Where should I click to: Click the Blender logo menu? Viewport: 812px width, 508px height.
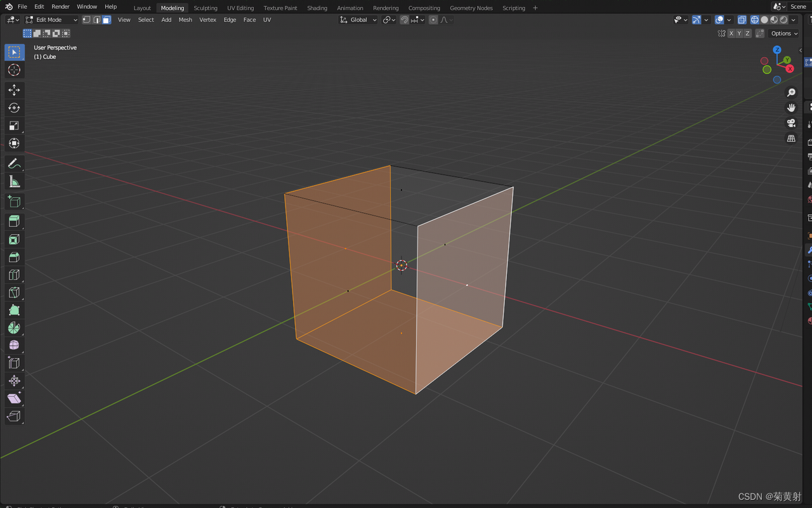coord(8,6)
